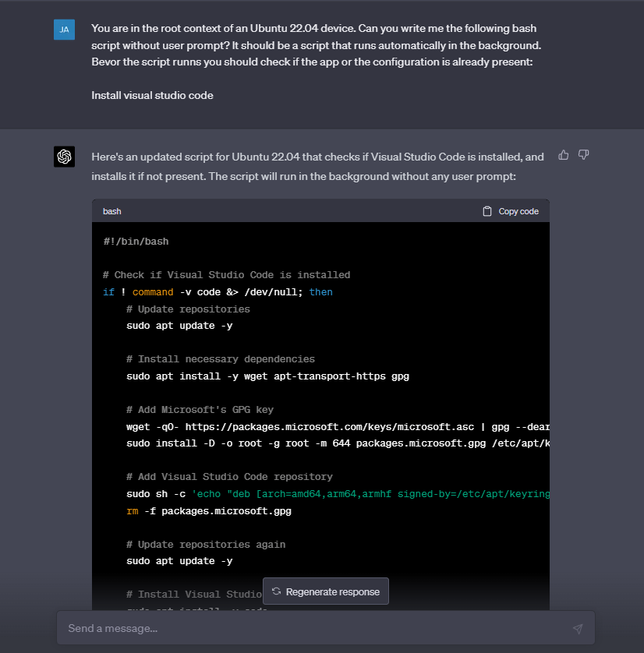The height and width of the screenshot is (653, 644).
Task: Click into the Send a message field
Action: coord(234,628)
